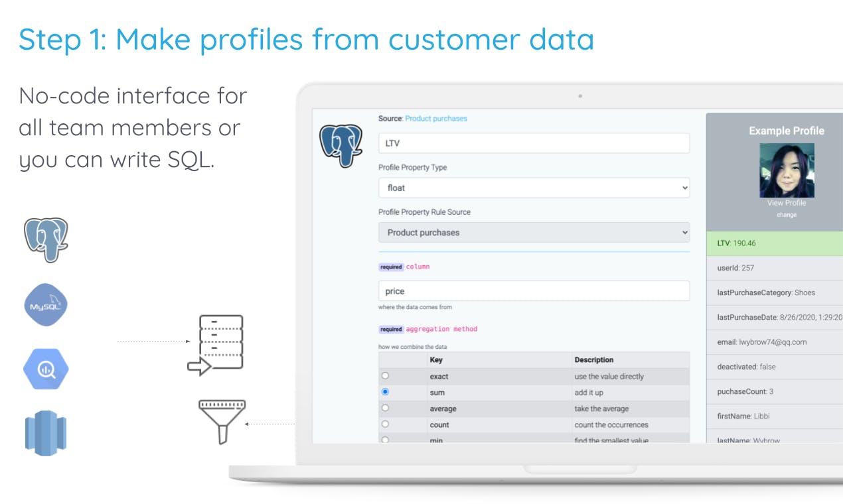Select the 'min' aggregation radio button

click(x=385, y=439)
